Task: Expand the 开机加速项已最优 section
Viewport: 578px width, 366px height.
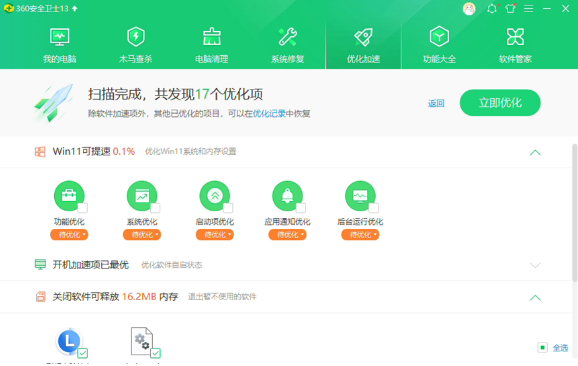Action: (x=535, y=265)
